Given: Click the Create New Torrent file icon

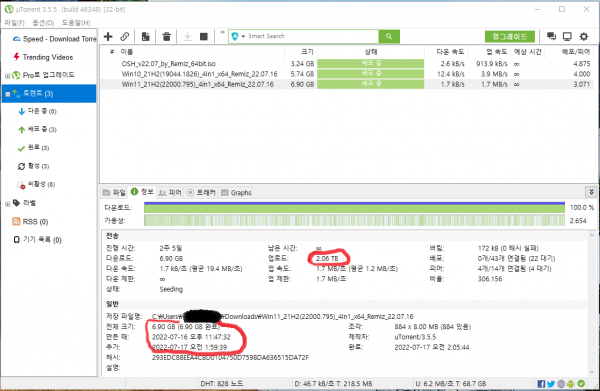Looking at the screenshot, I should tap(145, 36).
